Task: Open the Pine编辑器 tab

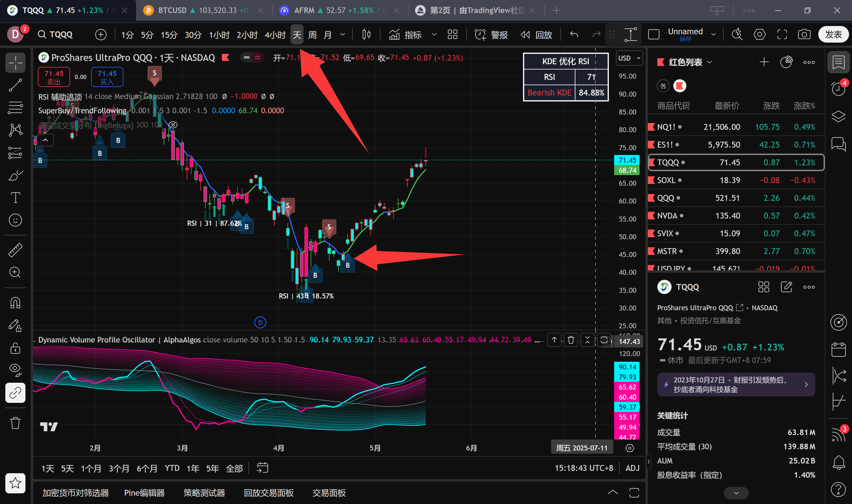Action: (x=144, y=493)
